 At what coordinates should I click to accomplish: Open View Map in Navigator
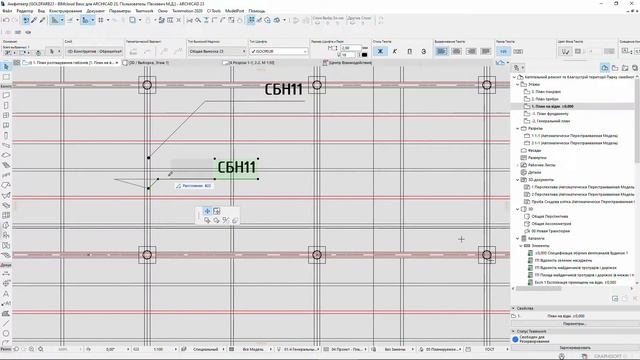tap(615, 68)
